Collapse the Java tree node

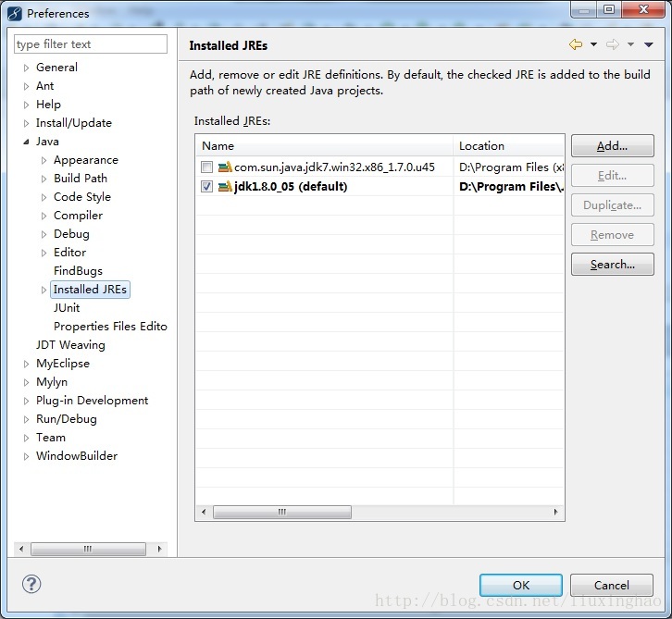tap(27, 142)
